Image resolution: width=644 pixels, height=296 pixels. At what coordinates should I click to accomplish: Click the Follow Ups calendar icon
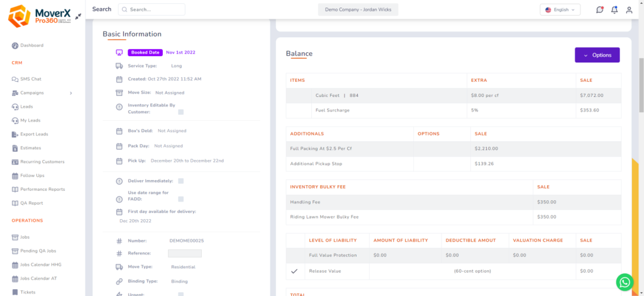(x=15, y=176)
